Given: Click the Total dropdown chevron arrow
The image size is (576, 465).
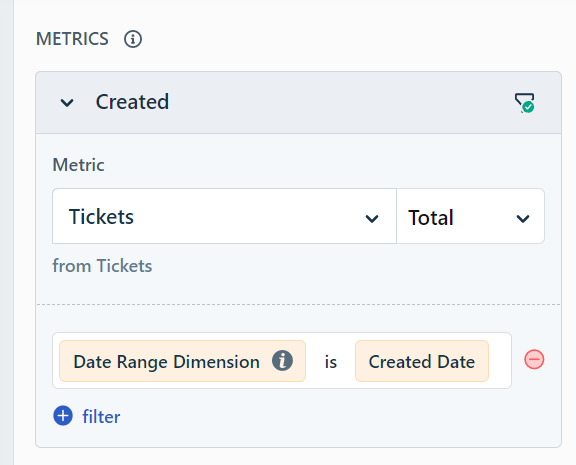Looking at the screenshot, I should 523,219.
